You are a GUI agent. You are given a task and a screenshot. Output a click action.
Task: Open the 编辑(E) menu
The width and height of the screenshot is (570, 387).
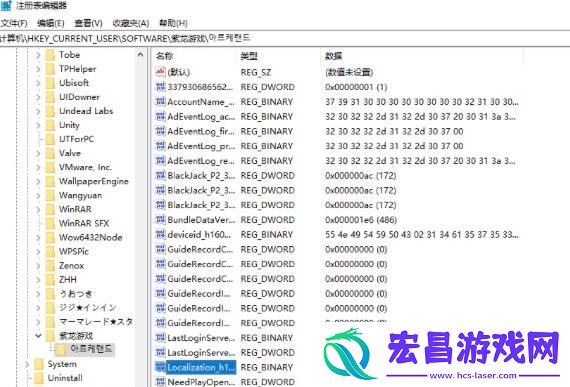pyautogui.click(x=51, y=23)
